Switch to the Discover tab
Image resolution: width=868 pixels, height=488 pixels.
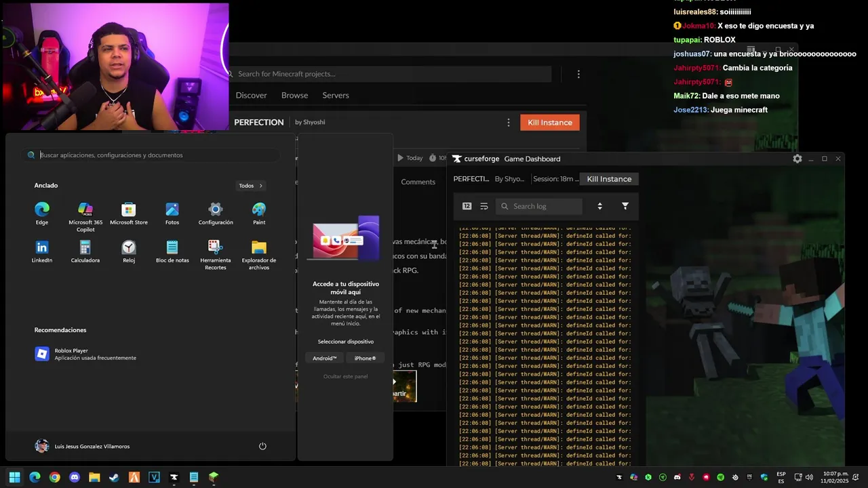coord(252,96)
